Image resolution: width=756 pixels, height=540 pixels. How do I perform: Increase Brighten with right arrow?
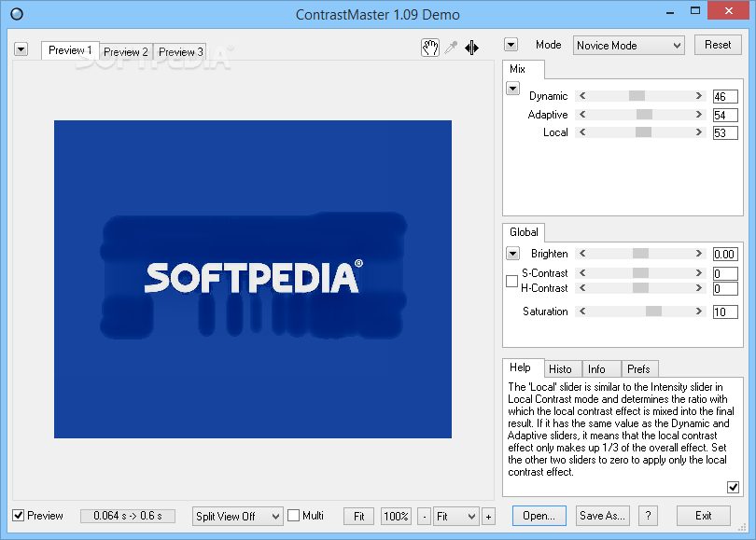pyautogui.click(x=699, y=254)
